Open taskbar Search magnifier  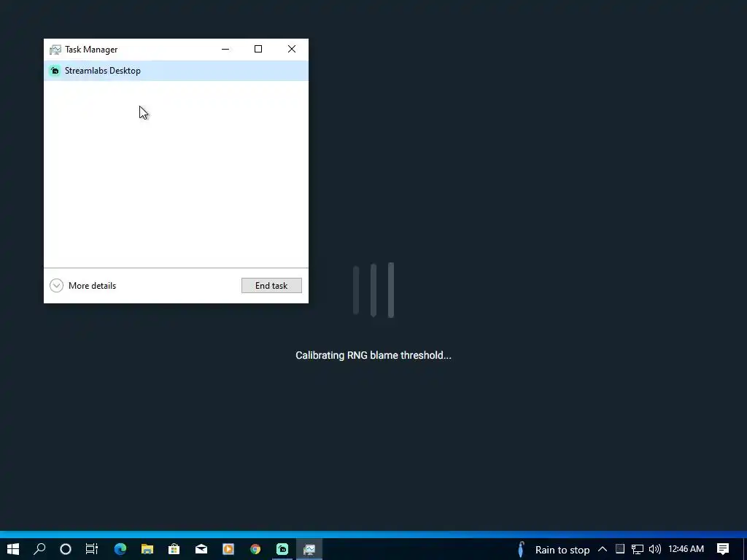(39, 549)
